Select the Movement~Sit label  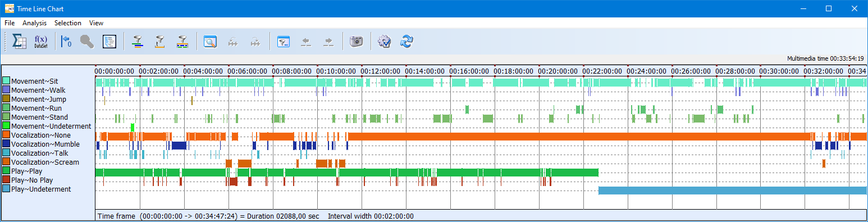coord(34,81)
